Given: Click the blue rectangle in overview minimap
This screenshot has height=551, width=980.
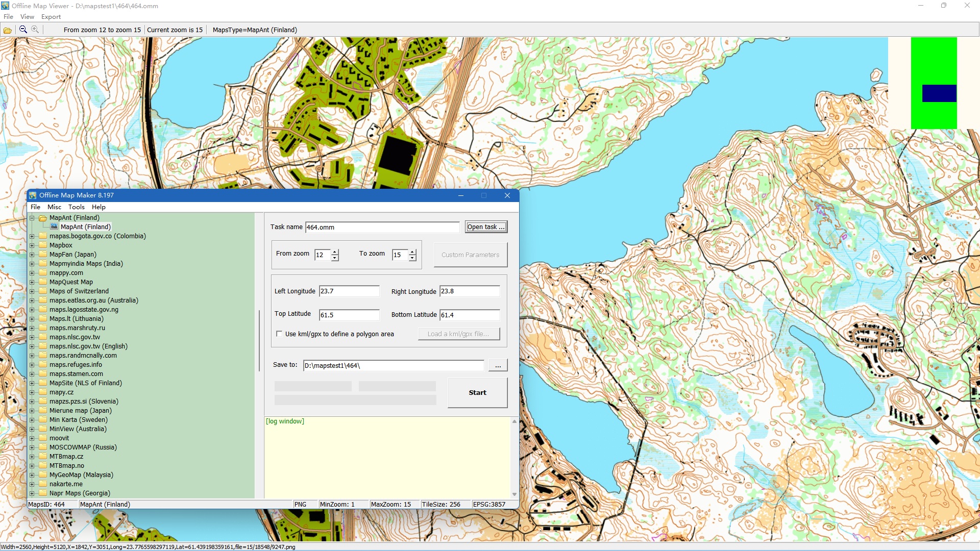Looking at the screenshot, I should click(x=939, y=93).
